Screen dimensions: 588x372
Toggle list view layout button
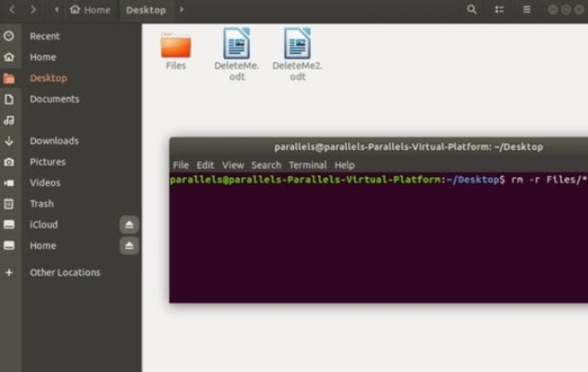[499, 9]
